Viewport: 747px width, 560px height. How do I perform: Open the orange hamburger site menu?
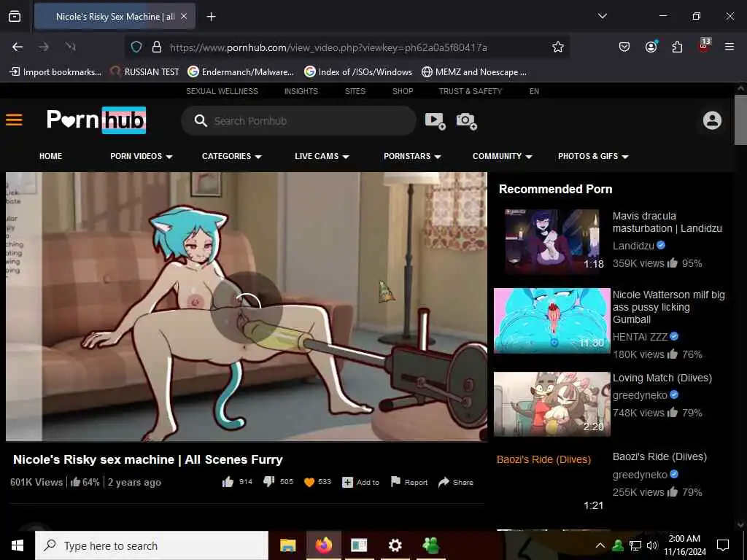point(15,120)
